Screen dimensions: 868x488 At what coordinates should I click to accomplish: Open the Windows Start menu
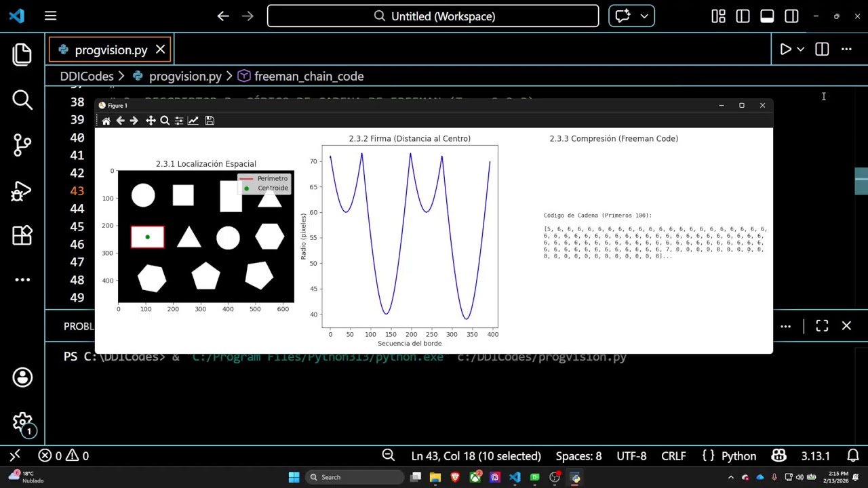(x=294, y=477)
